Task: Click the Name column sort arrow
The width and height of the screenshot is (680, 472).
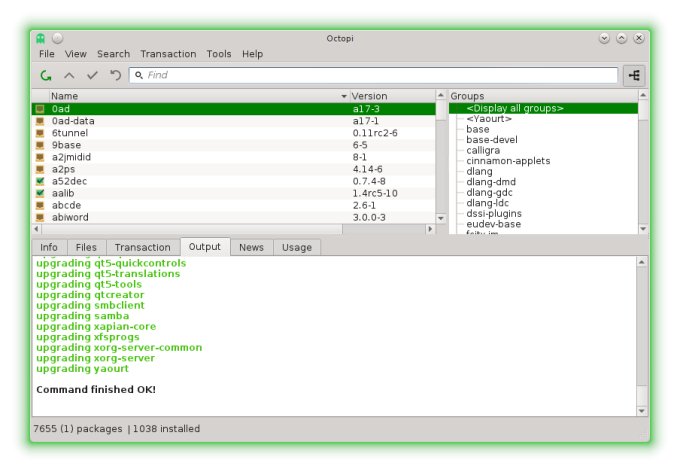Action: click(344, 96)
